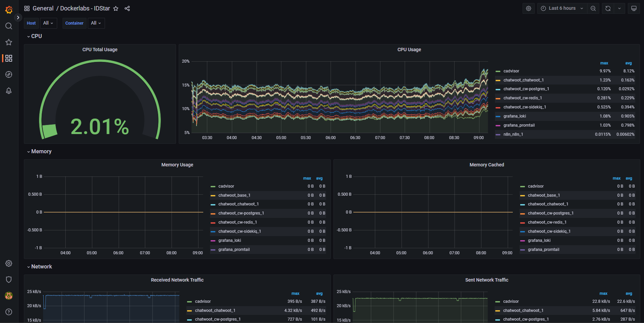
Task: Open the Alerting bell icon
Action: [9, 91]
